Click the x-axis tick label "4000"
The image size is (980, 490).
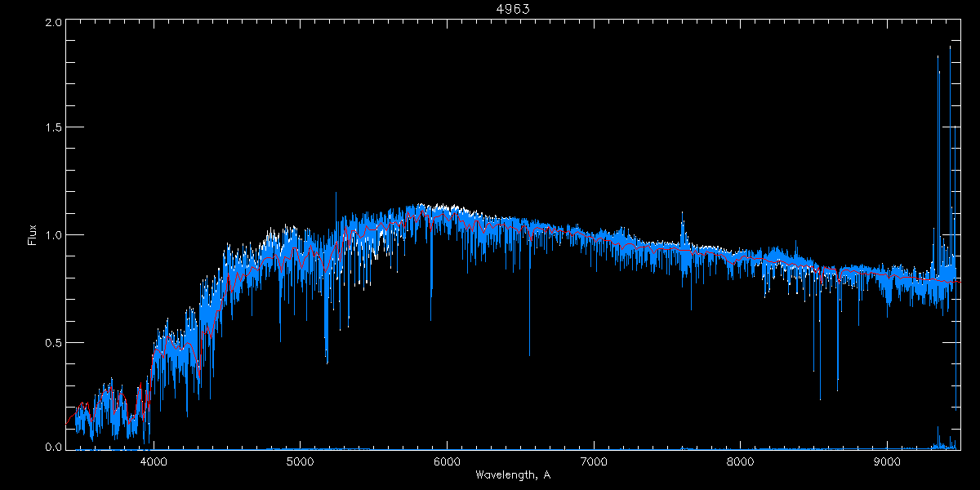click(x=154, y=462)
